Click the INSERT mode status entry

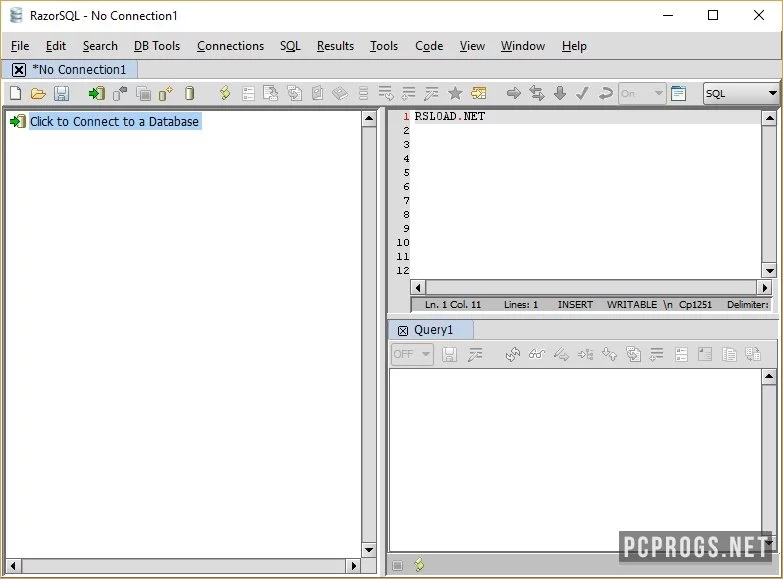click(x=575, y=305)
